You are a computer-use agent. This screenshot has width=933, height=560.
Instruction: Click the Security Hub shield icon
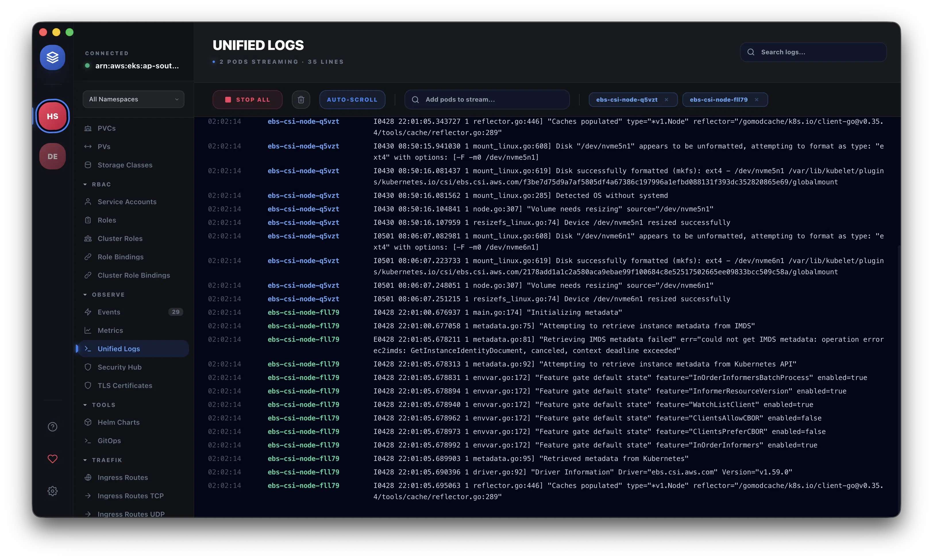tap(88, 367)
